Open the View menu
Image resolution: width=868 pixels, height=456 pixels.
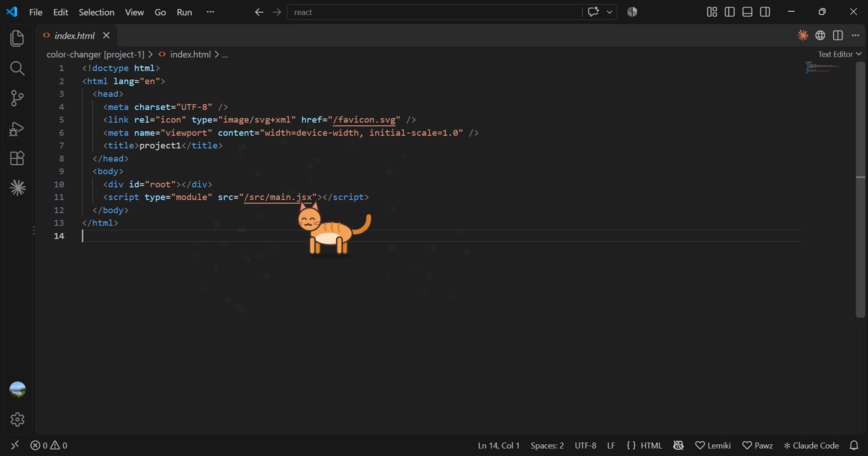(x=135, y=12)
